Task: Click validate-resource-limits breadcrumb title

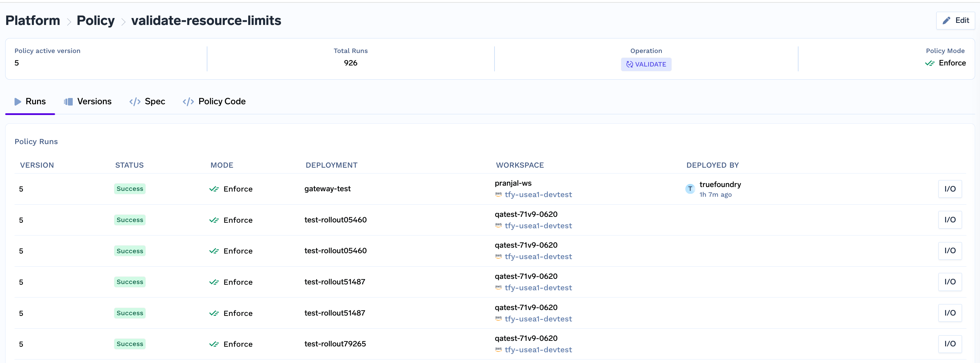Action: 206,20
